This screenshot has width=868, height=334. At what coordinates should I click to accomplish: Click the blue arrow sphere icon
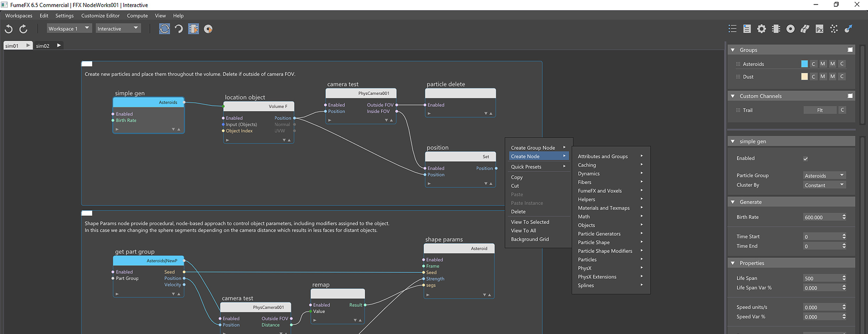click(848, 29)
